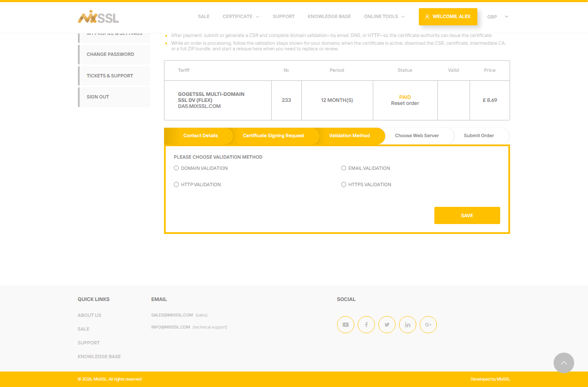Open Tickets & Support in sidebar
Image resolution: width=588 pixels, height=387 pixels.
(x=114, y=76)
